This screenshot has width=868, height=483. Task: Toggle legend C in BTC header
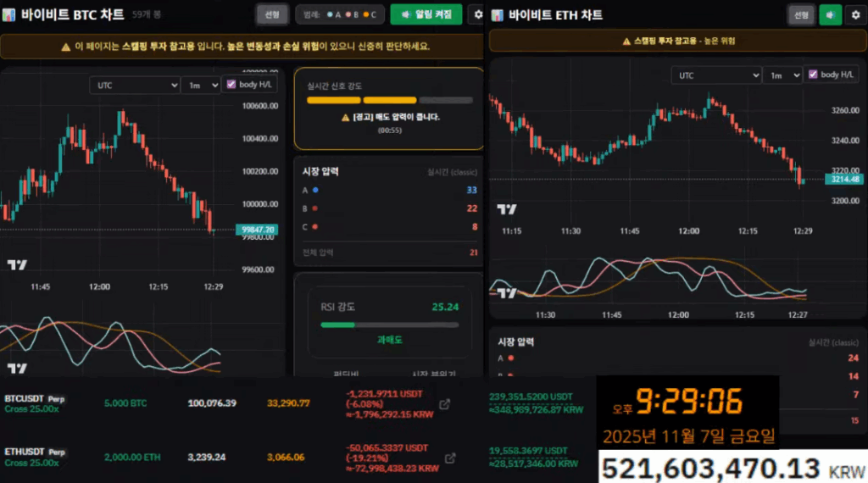(x=370, y=15)
